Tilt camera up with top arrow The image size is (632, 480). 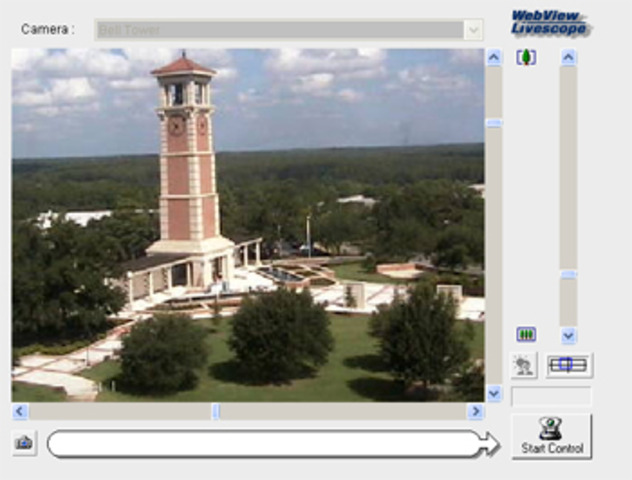coord(494,57)
